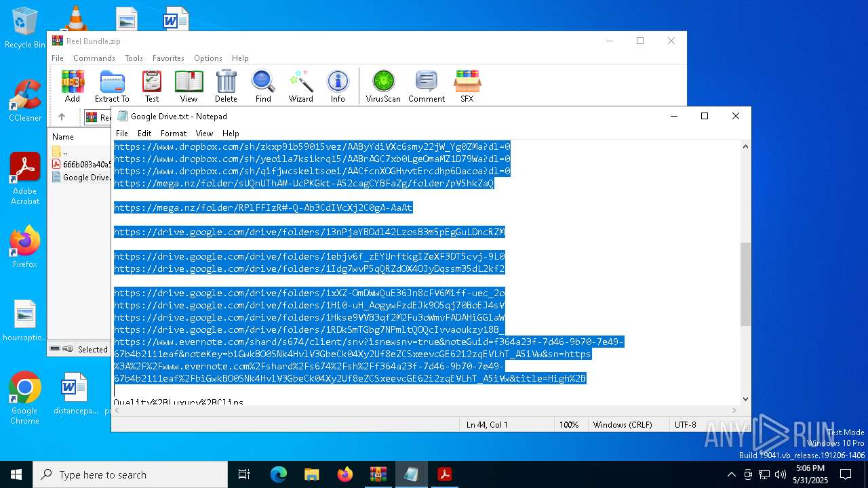Open Notepad View menu

click(204, 134)
